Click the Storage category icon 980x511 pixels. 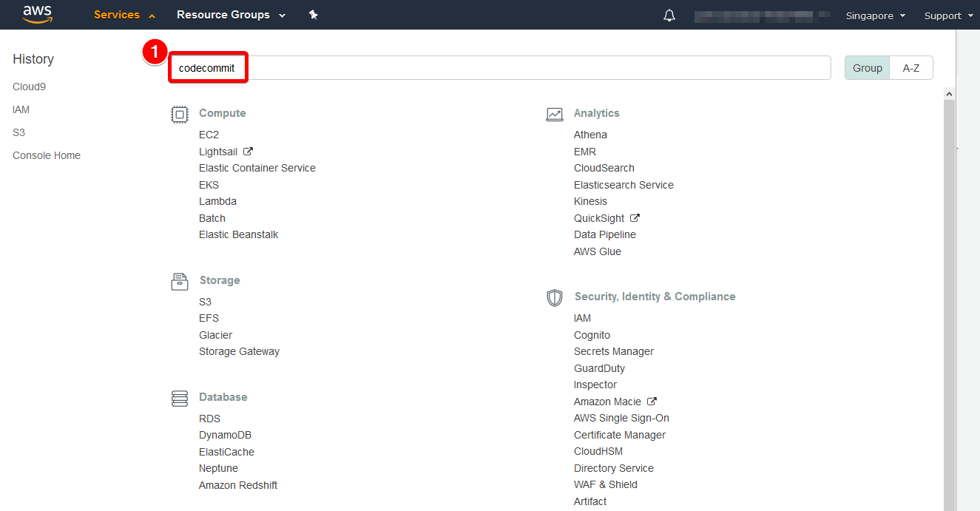[179, 281]
